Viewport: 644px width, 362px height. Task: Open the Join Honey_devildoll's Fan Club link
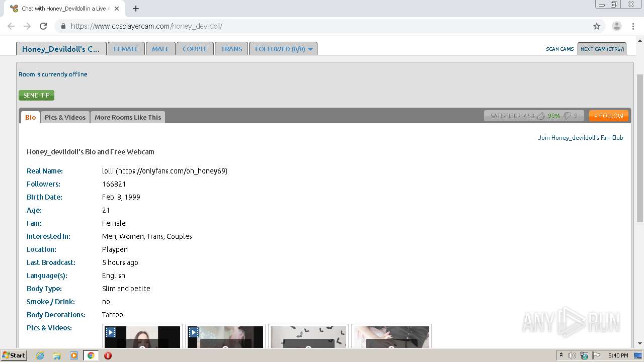581,137
